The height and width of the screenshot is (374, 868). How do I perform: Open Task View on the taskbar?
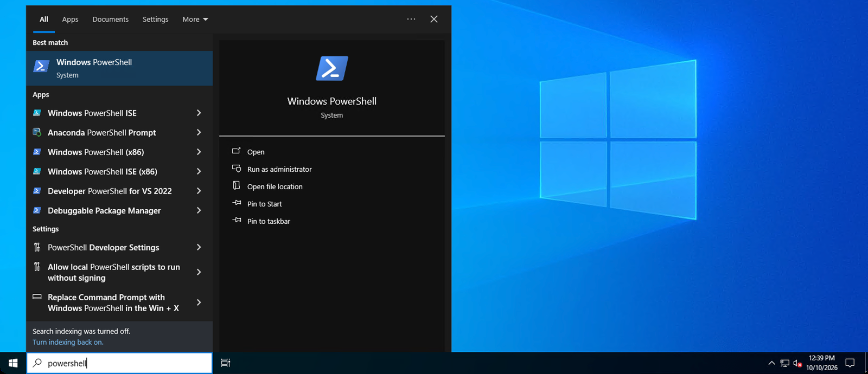(x=226, y=363)
